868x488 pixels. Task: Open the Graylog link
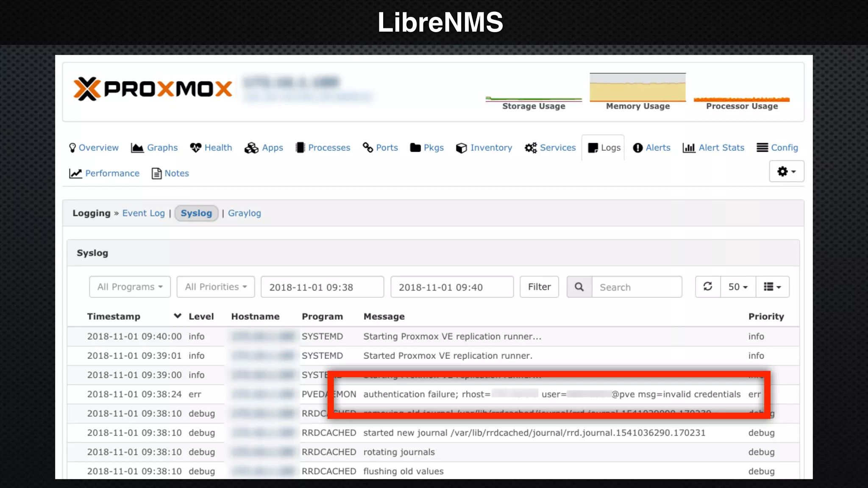(x=245, y=213)
